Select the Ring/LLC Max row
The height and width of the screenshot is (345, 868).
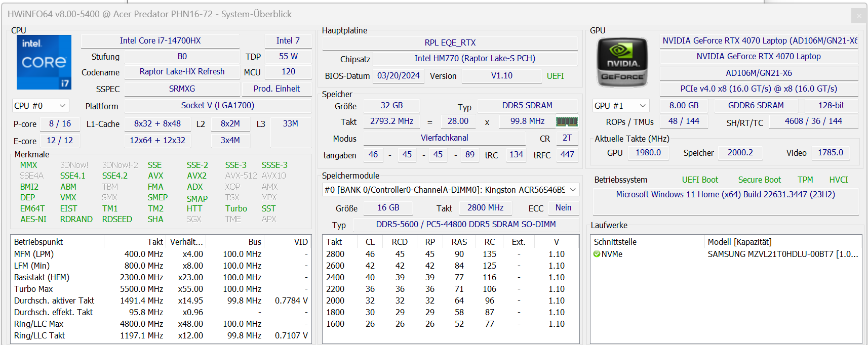pyautogui.click(x=161, y=324)
